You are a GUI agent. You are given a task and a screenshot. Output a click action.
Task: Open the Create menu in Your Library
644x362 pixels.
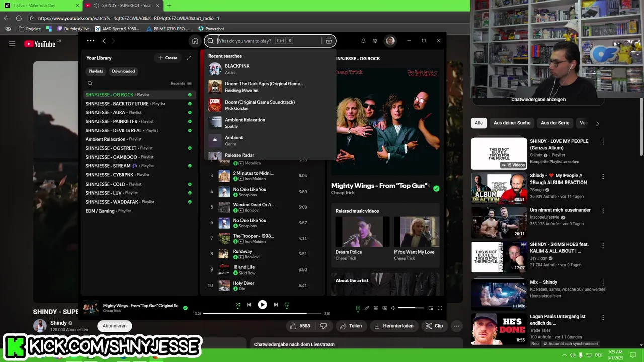pos(168,58)
